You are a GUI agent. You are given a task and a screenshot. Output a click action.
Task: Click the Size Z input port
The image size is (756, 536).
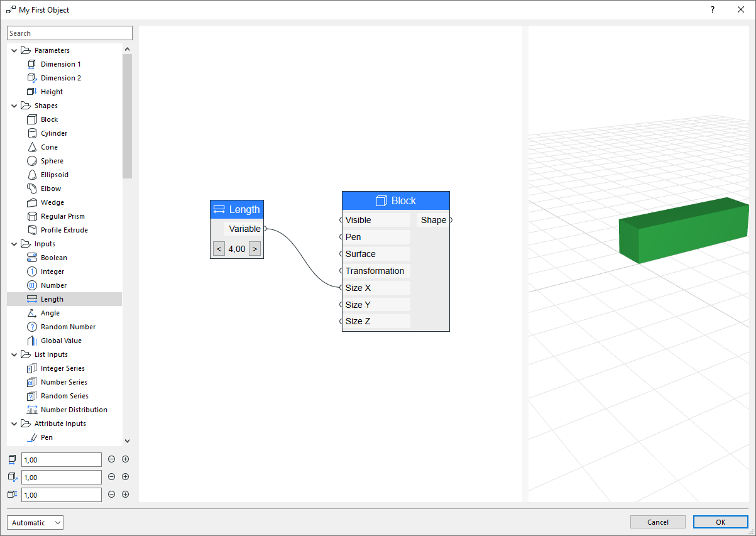click(341, 321)
